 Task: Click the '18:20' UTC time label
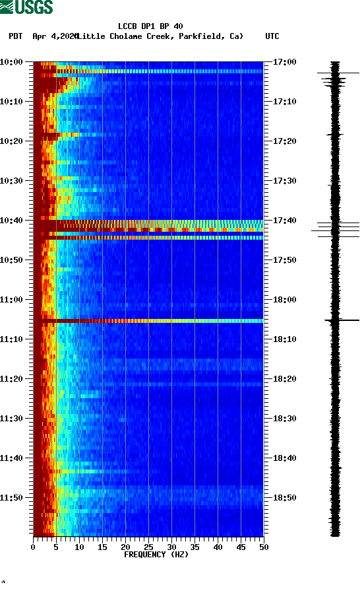point(284,378)
